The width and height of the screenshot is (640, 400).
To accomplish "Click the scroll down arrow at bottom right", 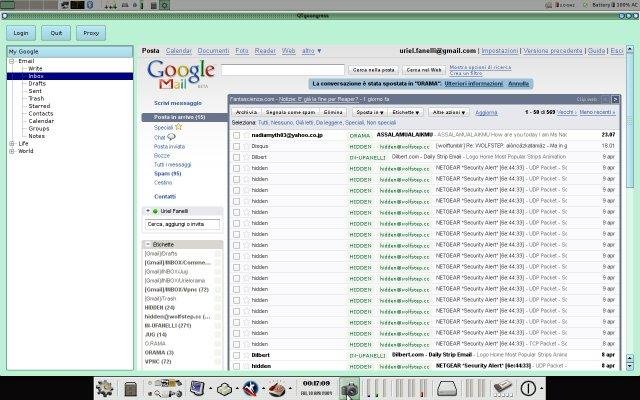I will point(630,366).
